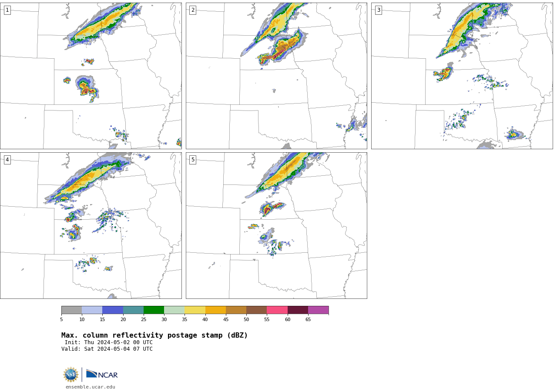Click the colorbar tick label 5
This screenshot has width=557, height=392.
(61, 319)
